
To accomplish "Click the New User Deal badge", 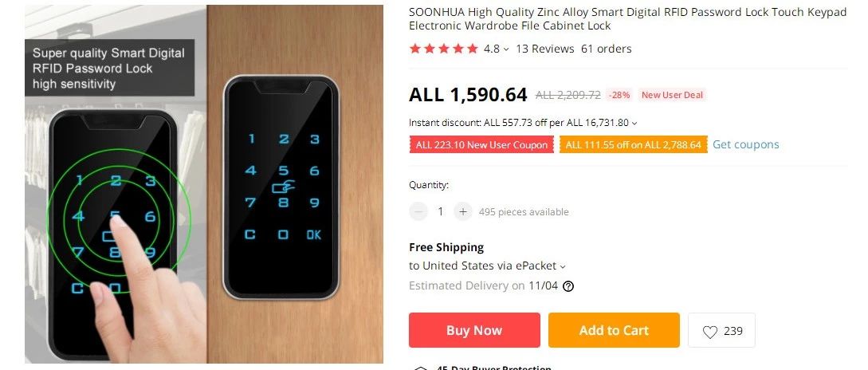I will pos(672,95).
